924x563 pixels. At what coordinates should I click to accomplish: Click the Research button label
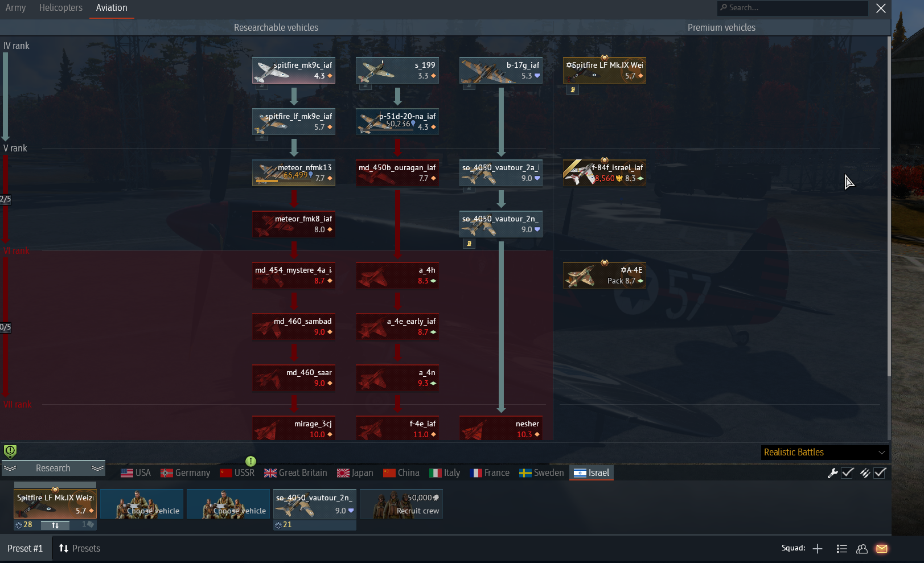[x=53, y=469]
